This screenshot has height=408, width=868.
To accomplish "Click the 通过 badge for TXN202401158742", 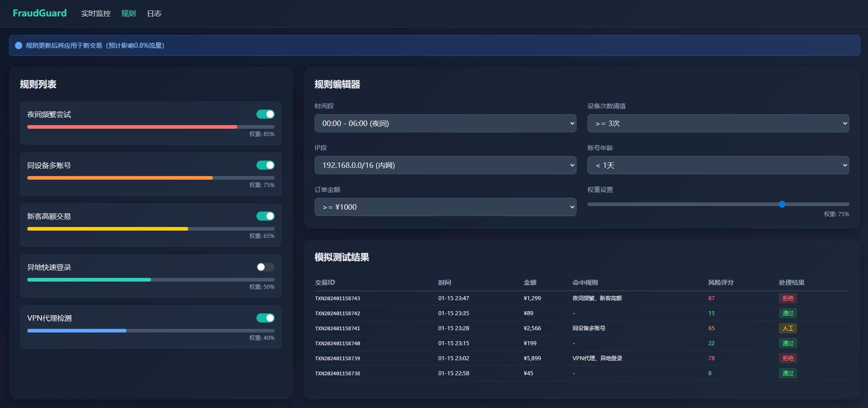I will 788,313.
